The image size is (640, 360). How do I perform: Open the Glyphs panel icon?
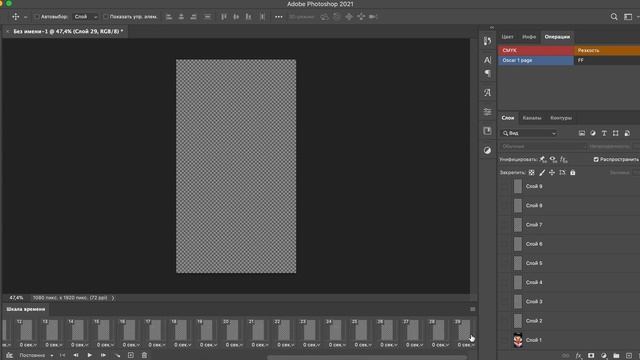click(487, 93)
